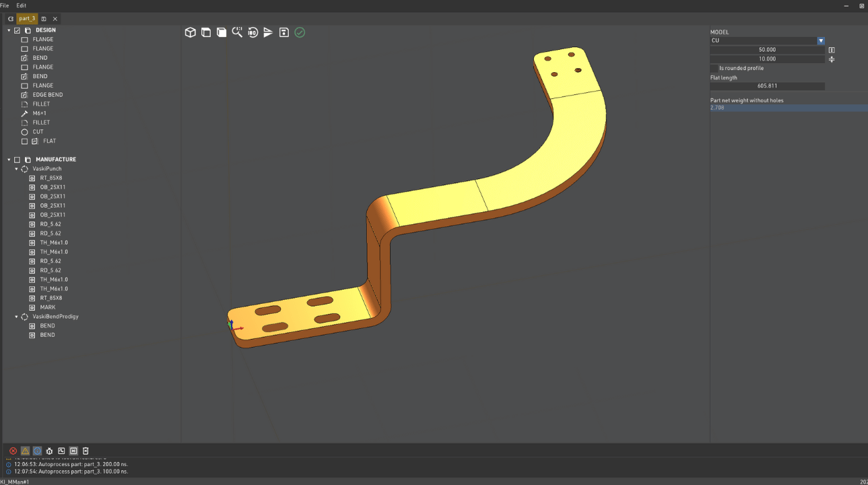This screenshot has width=868, height=485.
Task: Click the net weight value 2.708
Action: (x=717, y=108)
